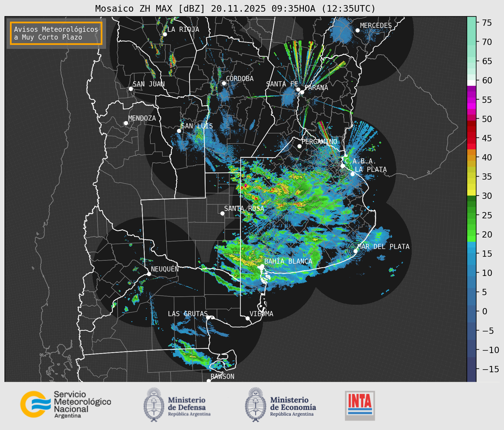
Task: Click the MENDOZA map label
Action: [142, 118]
